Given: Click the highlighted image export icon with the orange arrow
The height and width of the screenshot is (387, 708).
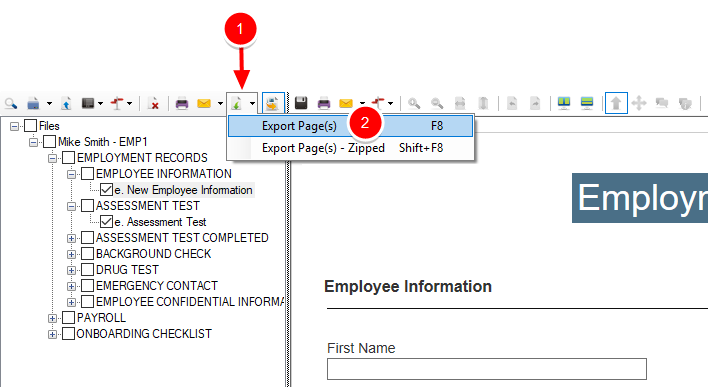Looking at the screenshot, I should pos(273,103).
